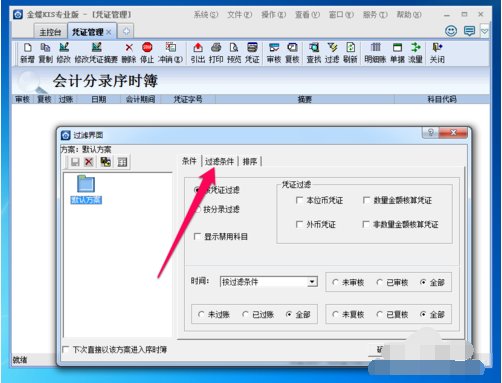Open the 服务(I) menu
This screenshot has width=502, height=383.
(375, 15)
